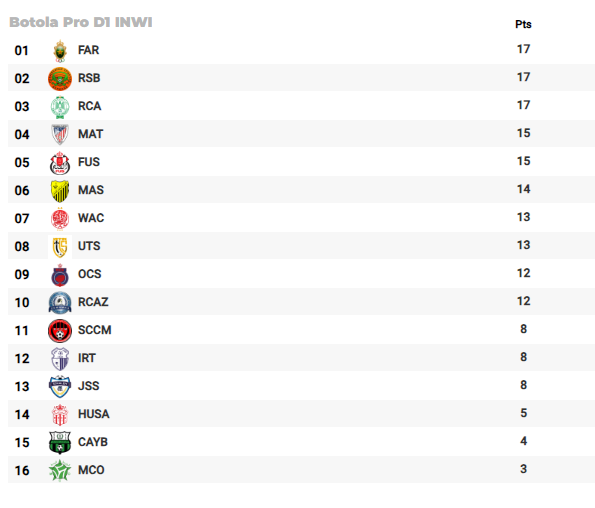Screen dimensions: 595x508
Task: Select rank number 01 in standings
Action: [x=22, y=51]
